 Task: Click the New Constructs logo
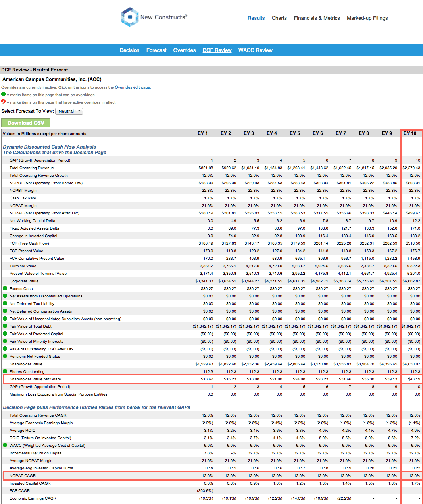(154, 17)
